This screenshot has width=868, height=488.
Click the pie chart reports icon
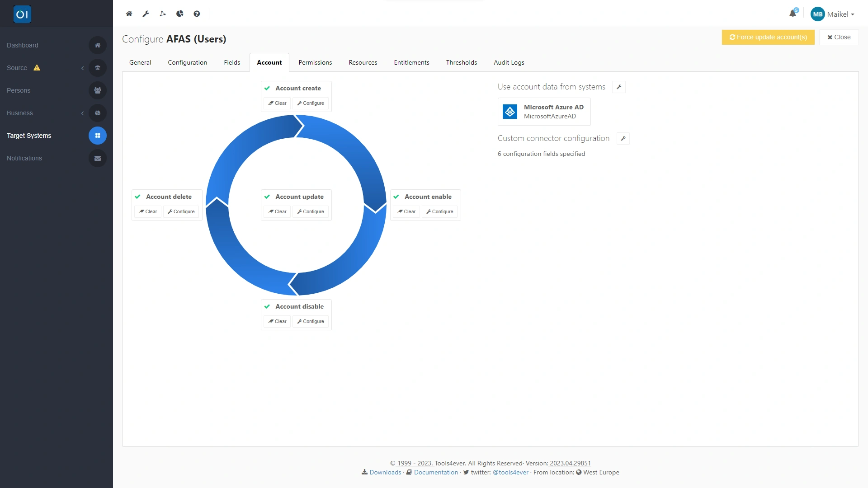click(x=180, y=14)
